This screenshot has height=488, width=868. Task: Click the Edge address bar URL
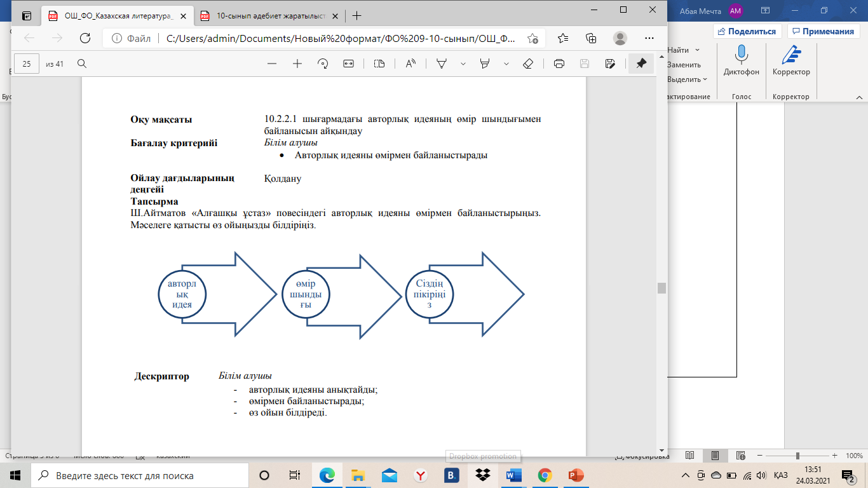pos(341,38)
